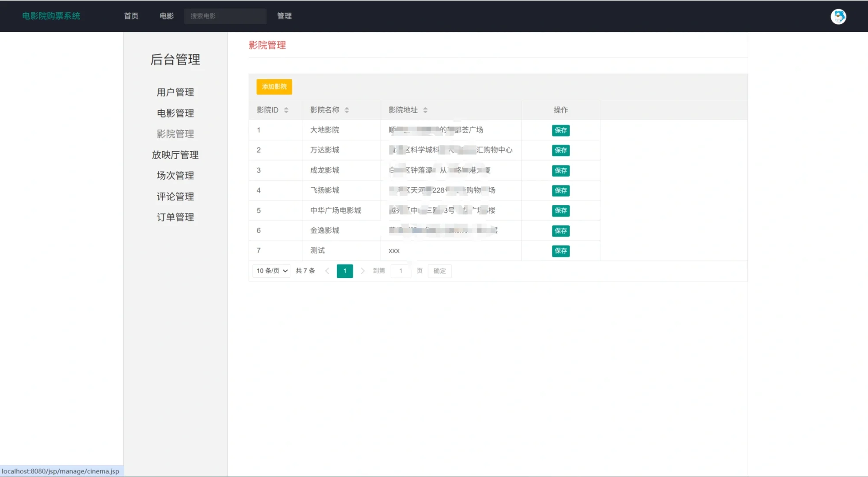Click the 搜索电影 search field
The width and height of the screenshot is (868, 477).
(225, 16)
